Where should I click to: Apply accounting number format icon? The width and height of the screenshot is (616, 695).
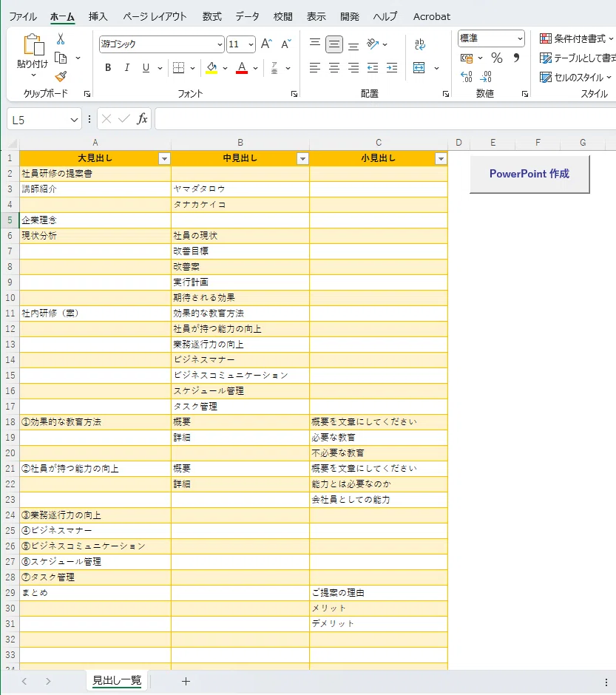[x=467, y=58]
